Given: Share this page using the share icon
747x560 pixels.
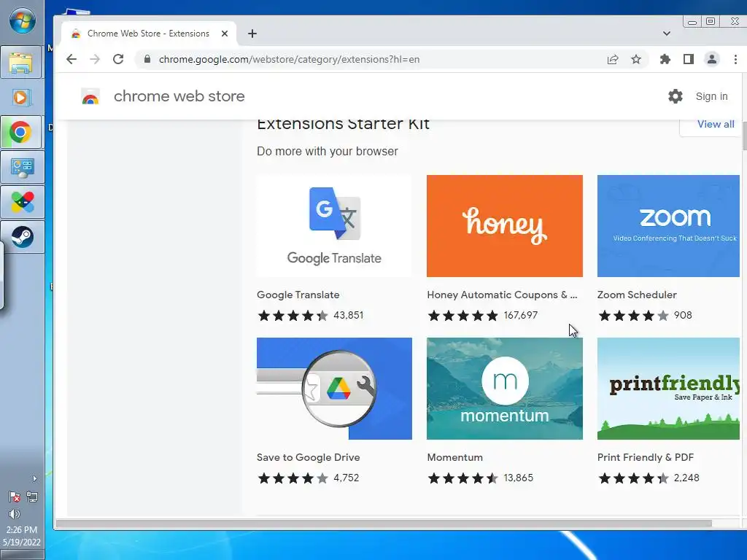Looking at the screenshot, I should click(x=613, y=59).
